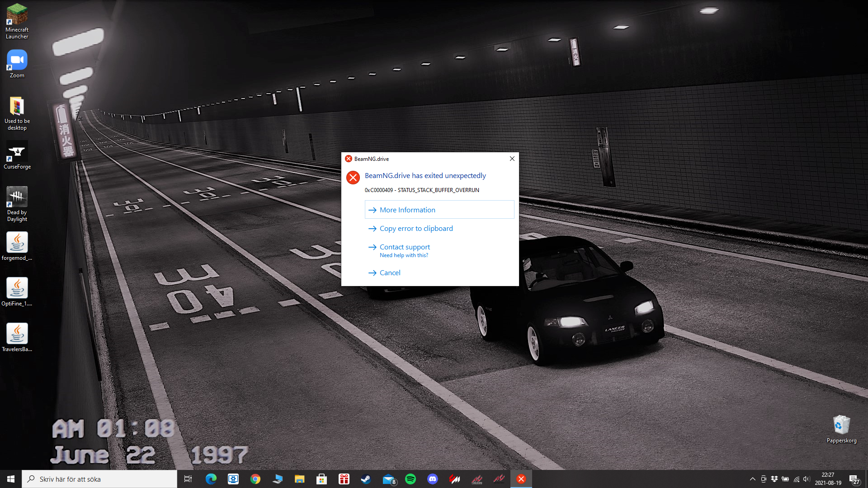Open the Assetto Corsa icon beside the striped M icon

click(x=477, y=479)
